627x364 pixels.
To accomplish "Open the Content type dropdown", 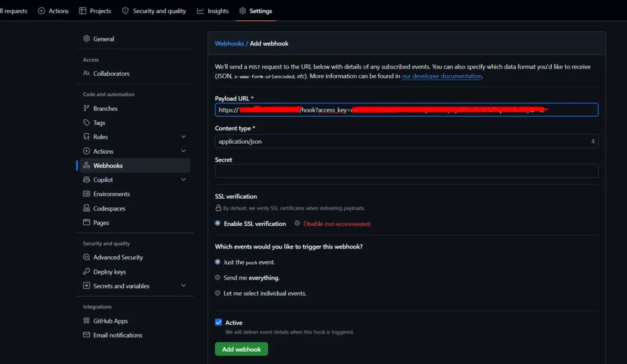I will [x=407, y=141].
